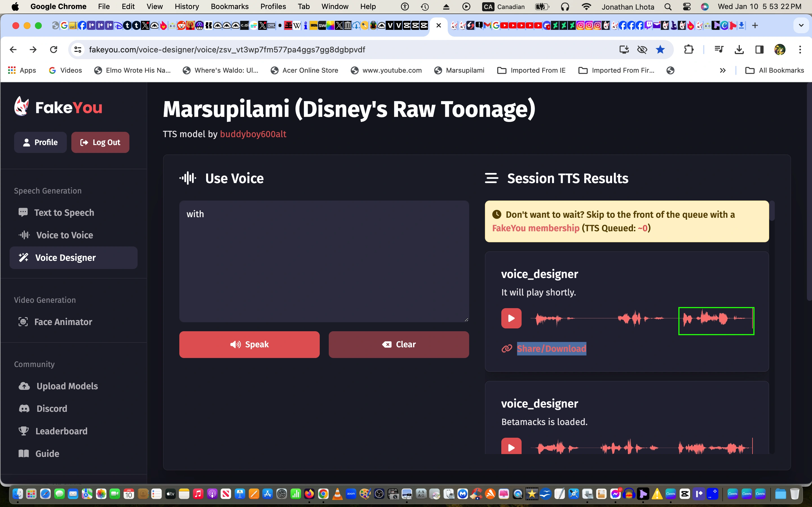The image size is (812, 507).
Task: Open Face Animator using its face icon
Action: (x=23, y=322)
